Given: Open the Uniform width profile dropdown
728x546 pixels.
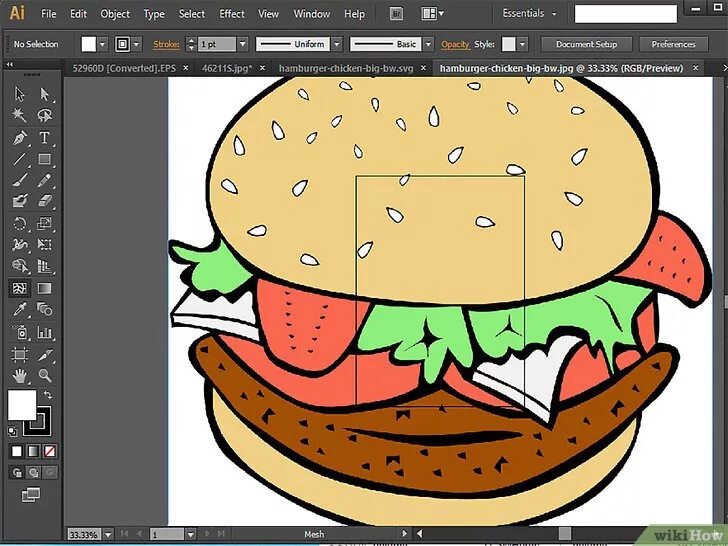Looking at the screenshot, I should (337, 45).
